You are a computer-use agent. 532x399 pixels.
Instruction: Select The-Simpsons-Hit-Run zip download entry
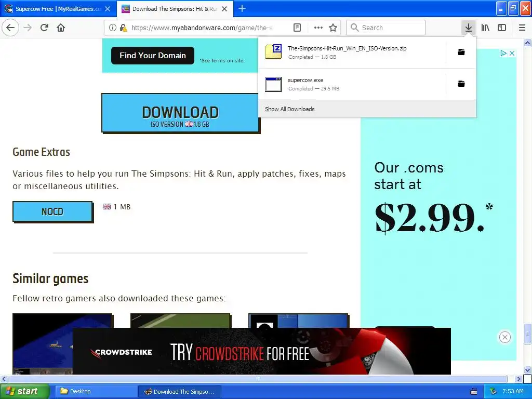coord(352,52)
